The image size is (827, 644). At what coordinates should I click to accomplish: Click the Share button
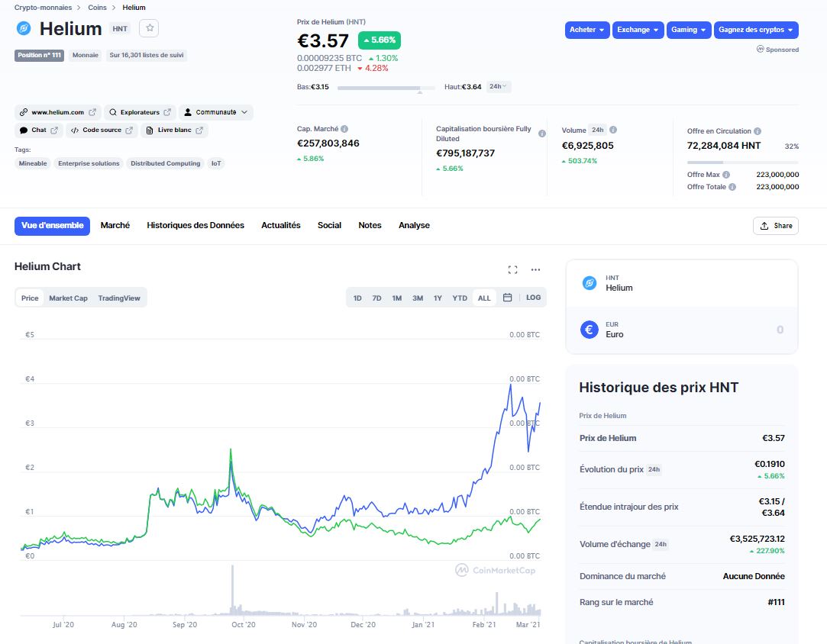tap(775, 226)
